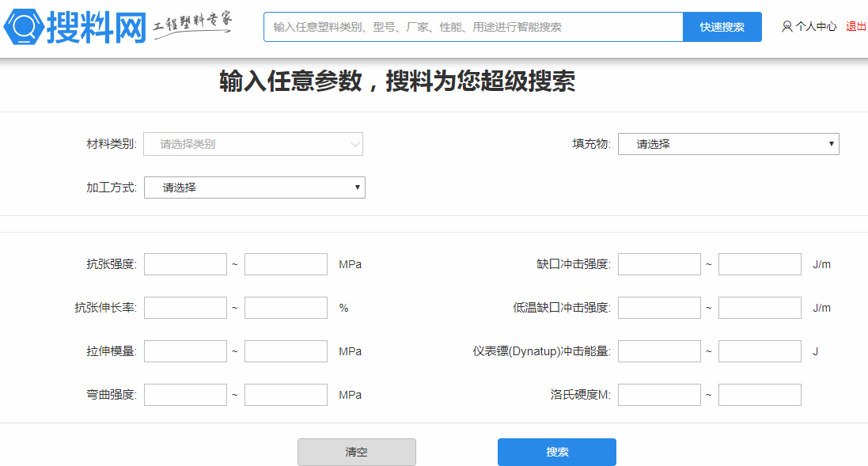Click the 抗张强度 minimum value field
868x466 pixels.
coord(185,264)
